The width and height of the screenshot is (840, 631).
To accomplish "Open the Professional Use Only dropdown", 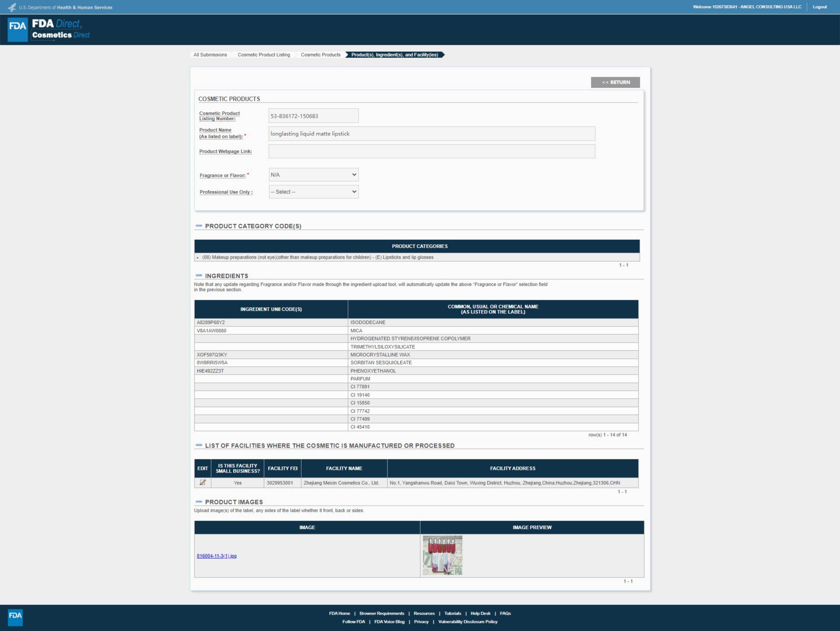I will click(313, 192).
